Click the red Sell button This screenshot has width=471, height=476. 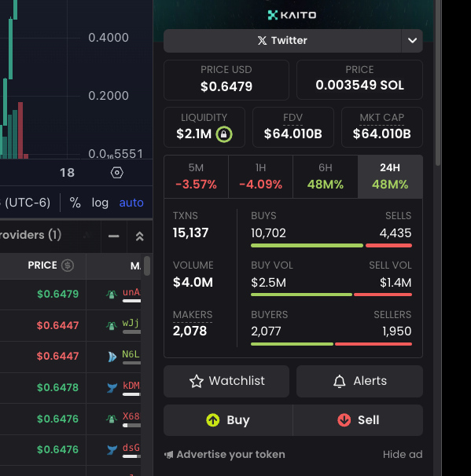(358, 420)
